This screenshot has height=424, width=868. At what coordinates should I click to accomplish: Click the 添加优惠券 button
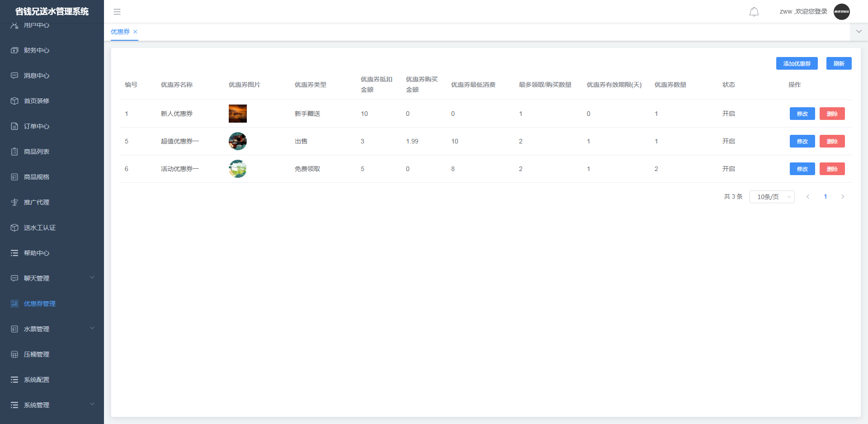click(797, 64)
